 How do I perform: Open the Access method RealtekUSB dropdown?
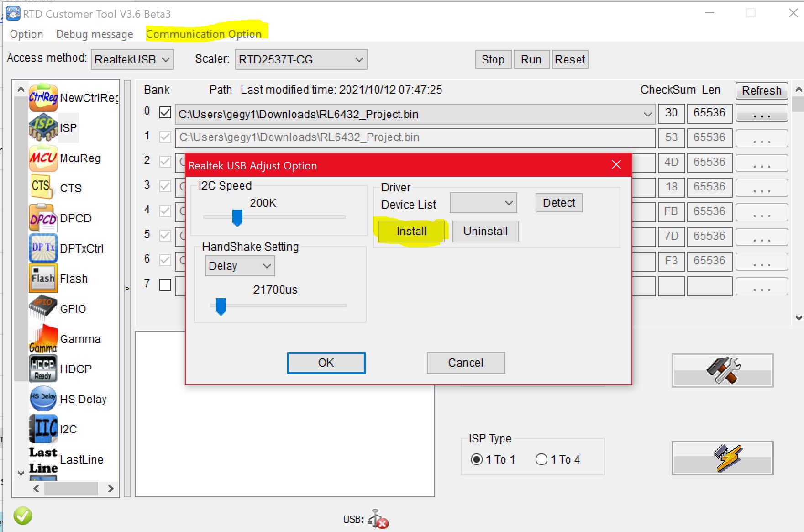(x=132, y=59)
